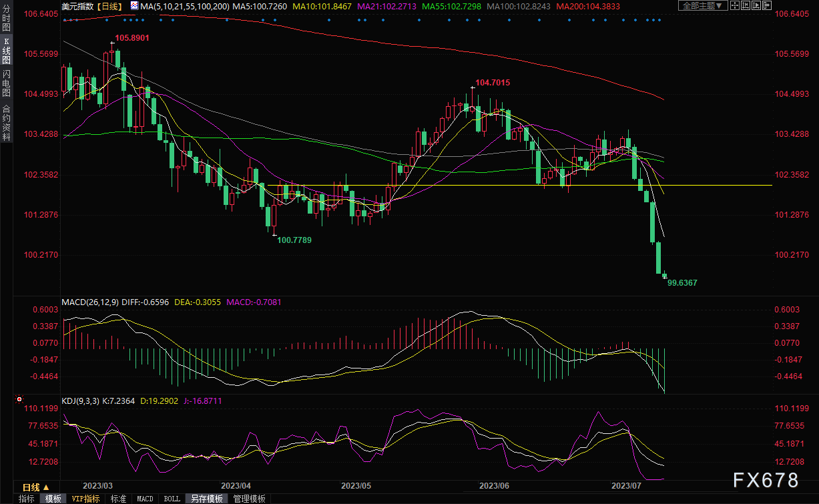Toggle the BOLL indicator template

pos(172,499)
